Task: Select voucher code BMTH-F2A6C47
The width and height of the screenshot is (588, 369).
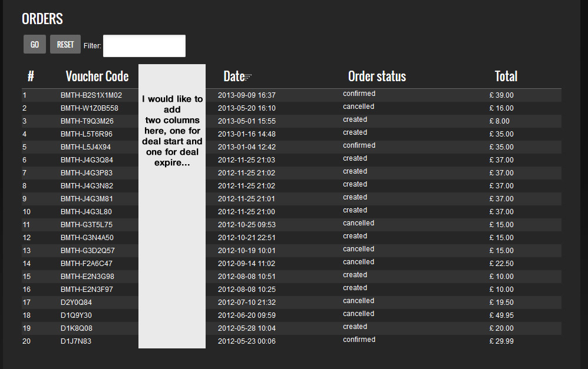Action: click(x=86, y=263)
